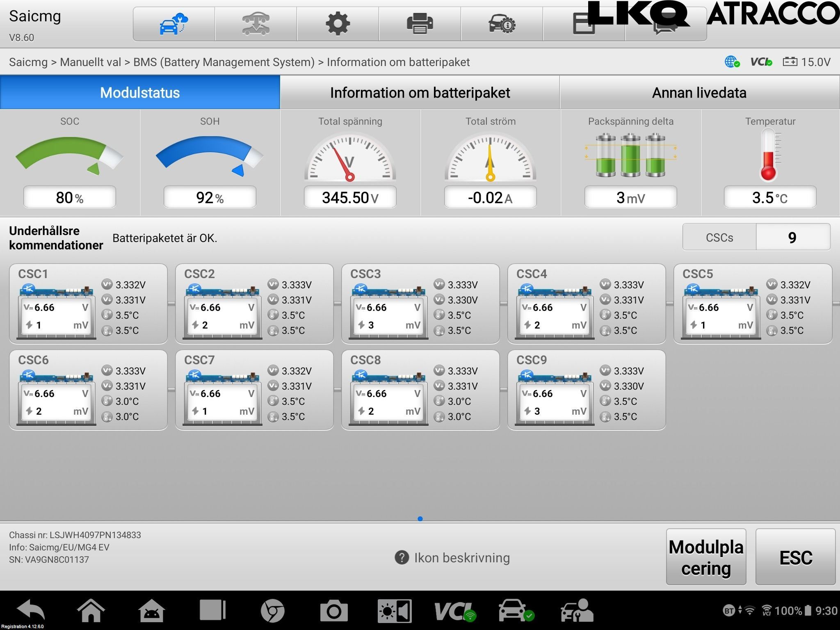The width and height of the screenshot is (840, 630).
Task: Open Chrome browser from the taskbar
Action: point(272,611)
